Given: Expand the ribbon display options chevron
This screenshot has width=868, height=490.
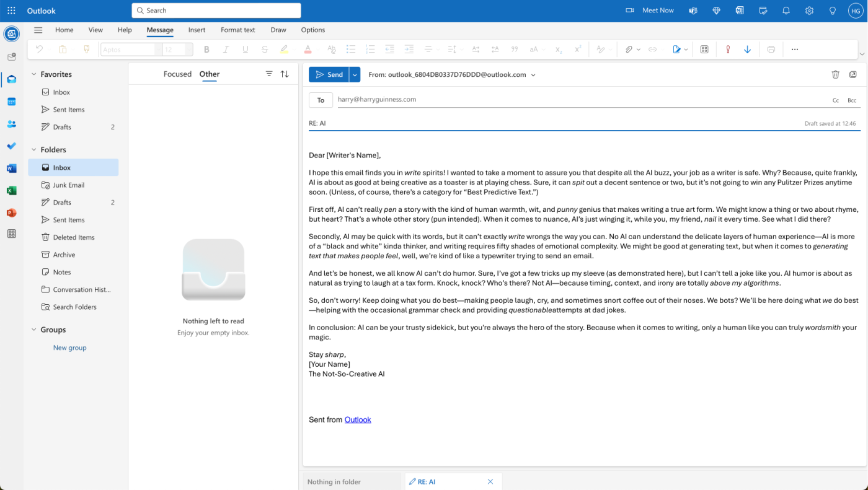Looking at the screenshot, I should [862, 55].
